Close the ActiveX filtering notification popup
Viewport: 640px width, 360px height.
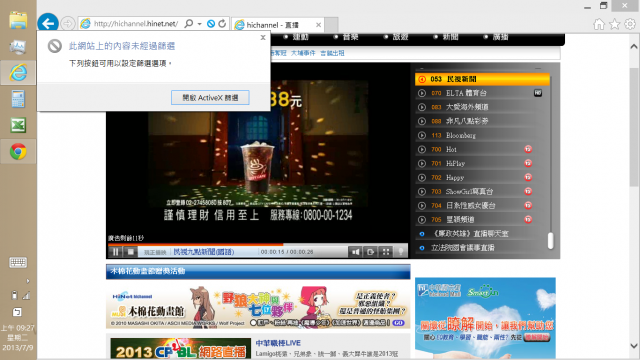(263, 38)
